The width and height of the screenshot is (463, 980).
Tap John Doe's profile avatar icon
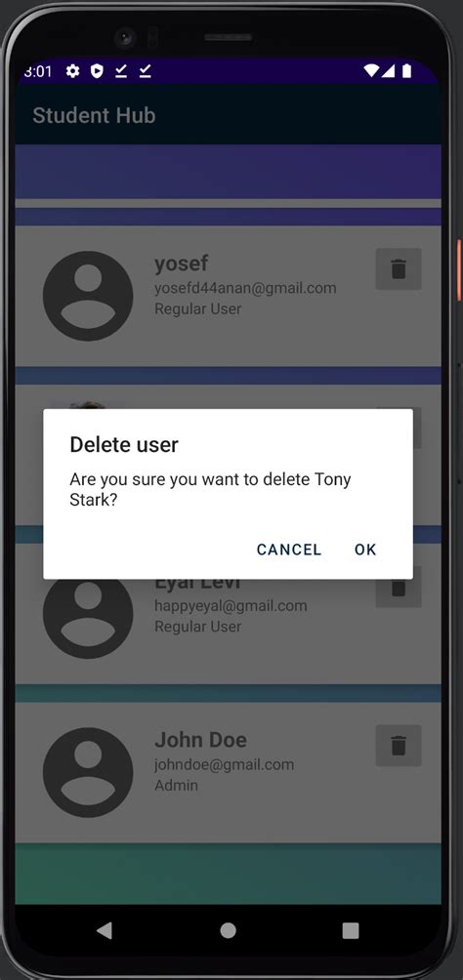coord(88,772)
